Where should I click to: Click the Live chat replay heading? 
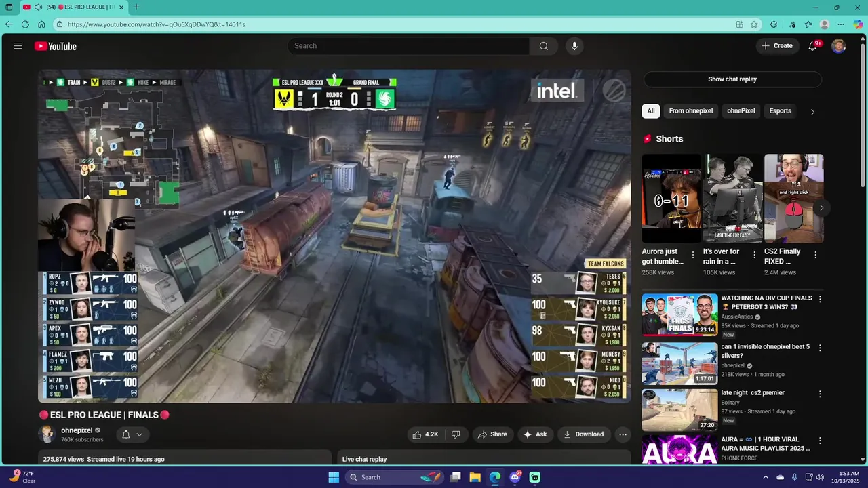point(364,459)
